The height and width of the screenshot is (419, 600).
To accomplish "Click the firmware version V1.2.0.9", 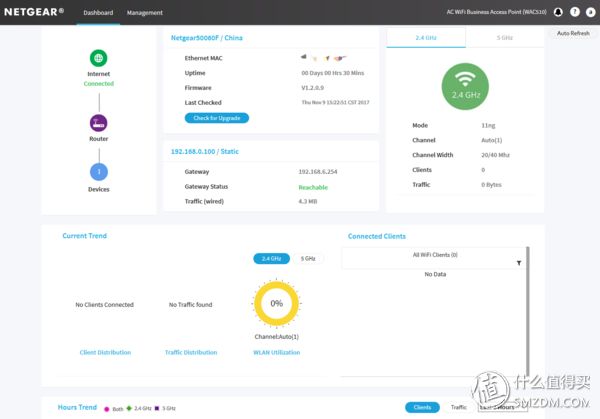I will [x=312, y=88].
